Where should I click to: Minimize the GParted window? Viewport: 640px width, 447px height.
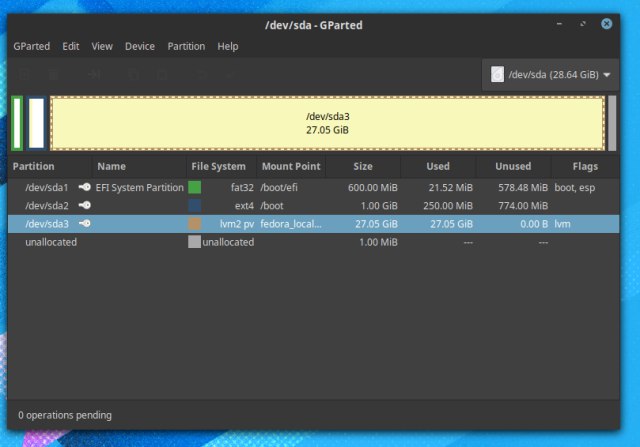point(559,24)
